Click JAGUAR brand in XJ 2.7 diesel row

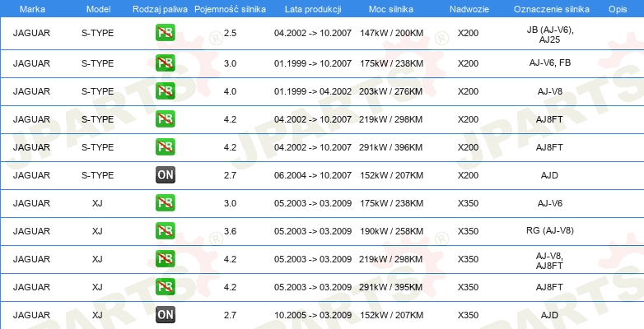coord(31,315)
